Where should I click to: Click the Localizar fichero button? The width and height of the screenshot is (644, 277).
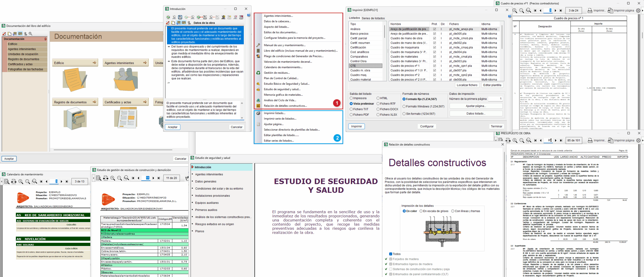(x=467, y=85)
